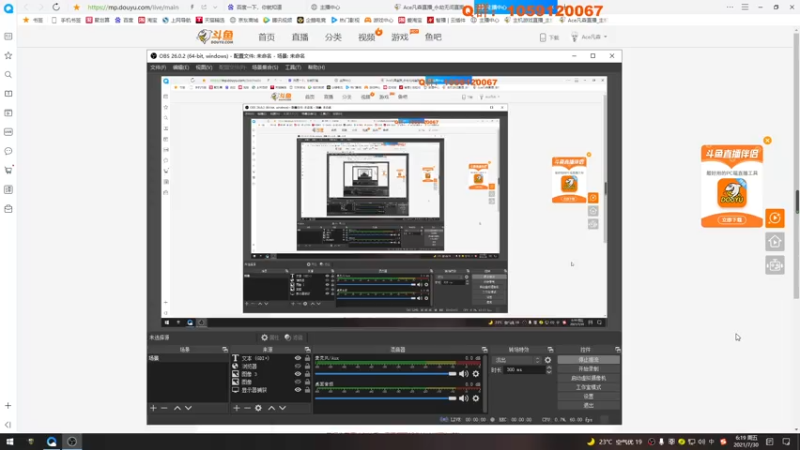Click transition duration input field
The width and height of the screenshot is (800, 450).
point(524,370)
